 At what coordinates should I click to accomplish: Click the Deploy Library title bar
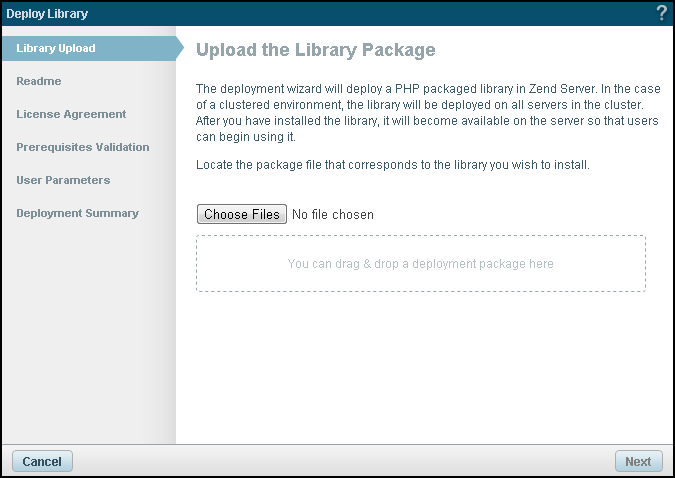click(300, 13)
